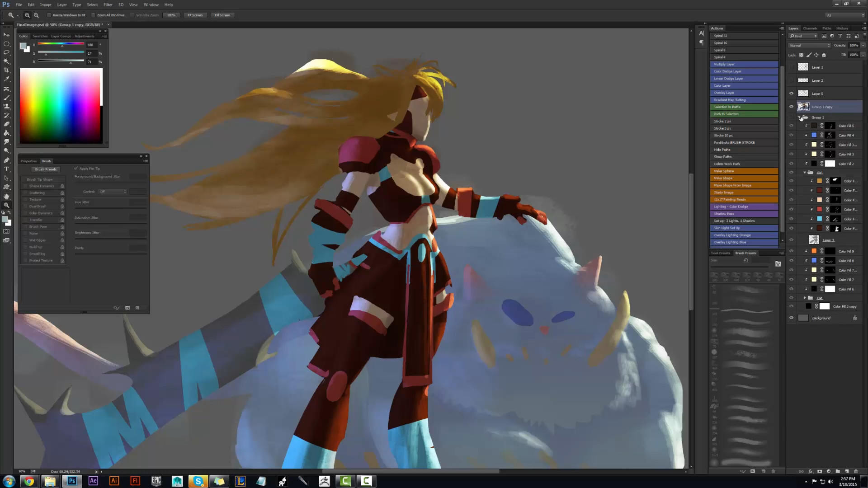
Task: Enable Resize Windows to Fit checkbox
Action: click(x=49, y=15)
